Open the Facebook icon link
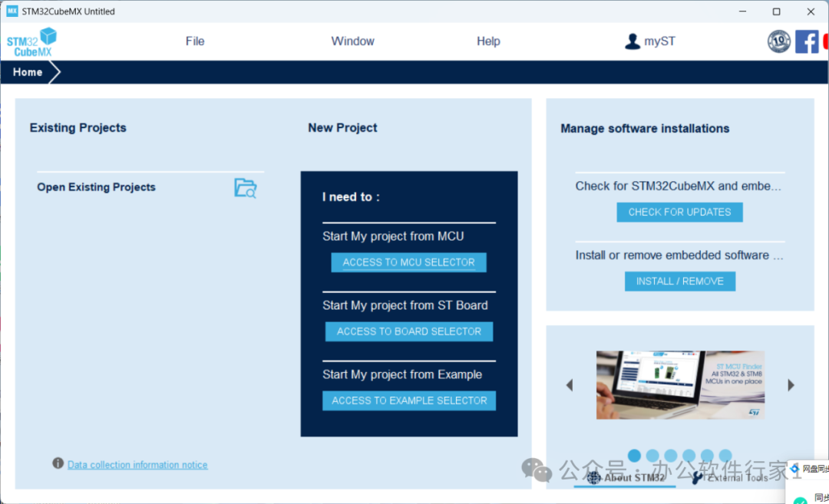Viewport: 829px width, 504px height. click(x=807, y=41)
